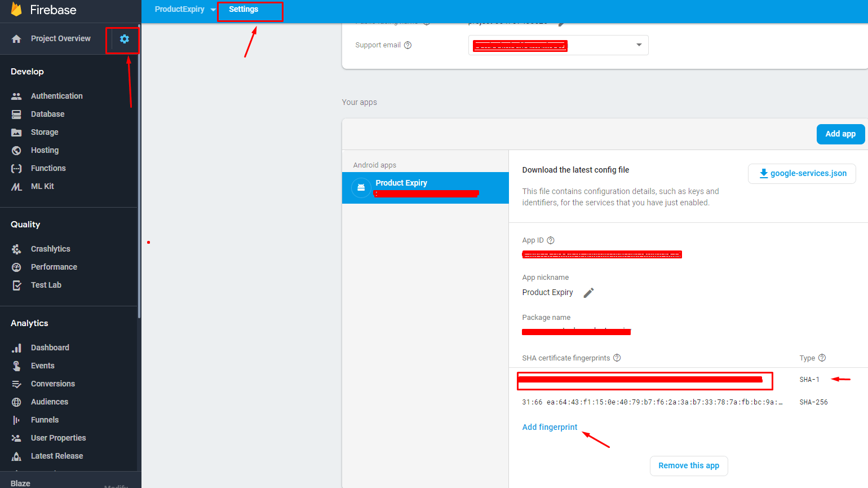Open project settings gear icon
The image size is (868, 488).
(125, 39)
